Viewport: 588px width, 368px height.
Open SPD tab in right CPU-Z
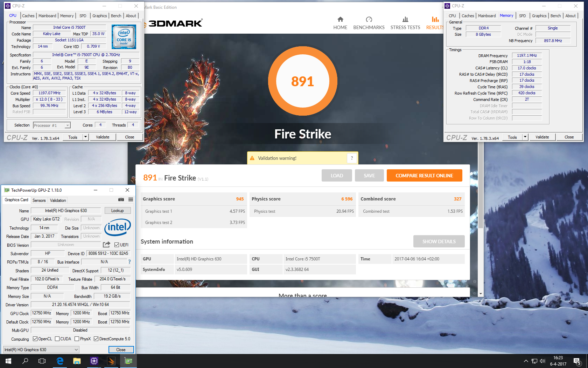(522, 16)
